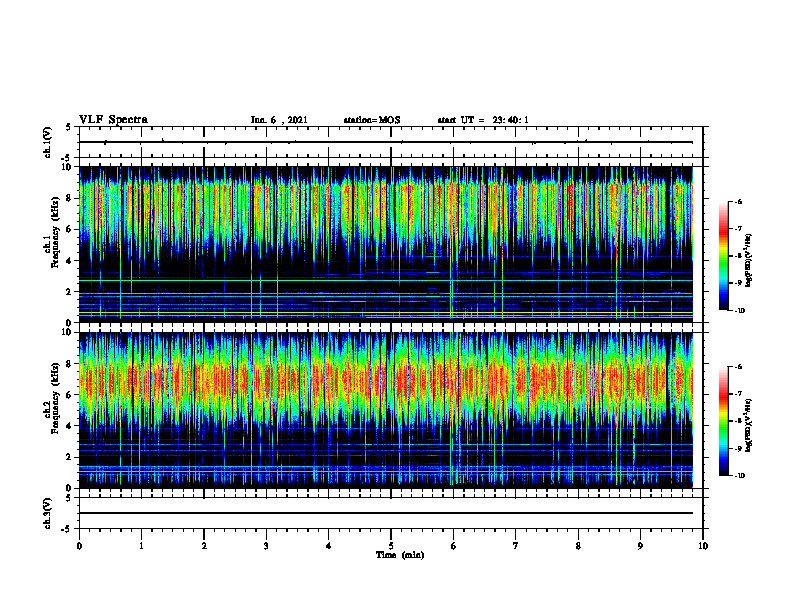The image size is (792, 612).
Task: Click the ch.1 voltage waveform trace
Action: 386,142
